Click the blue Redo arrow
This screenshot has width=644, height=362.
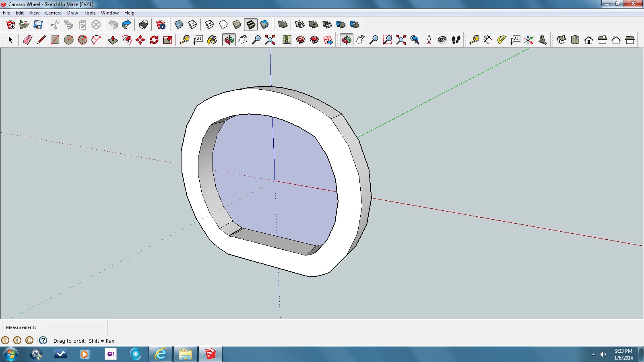click(127, 25)
